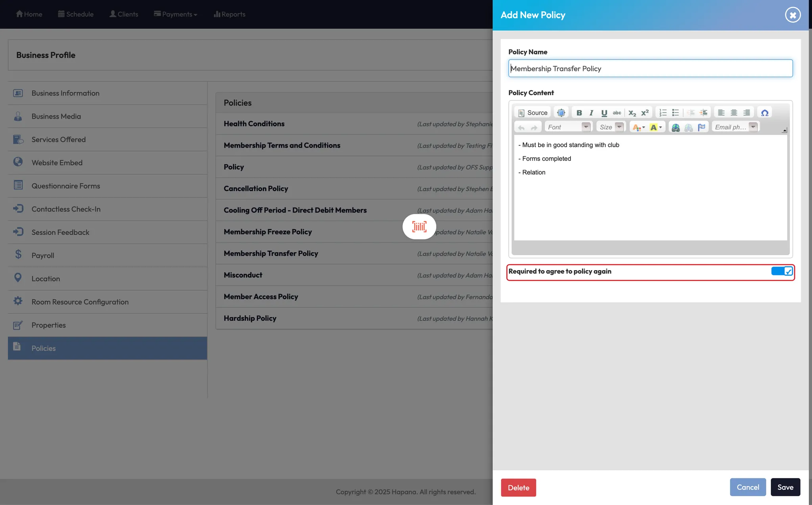Click the insert link globe icon
Screen dimensions: 812x505
click(x=676, y=127)
